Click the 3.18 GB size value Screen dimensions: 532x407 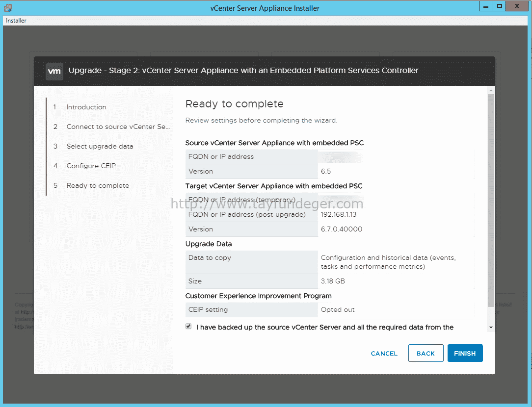[x=333, y=281]
